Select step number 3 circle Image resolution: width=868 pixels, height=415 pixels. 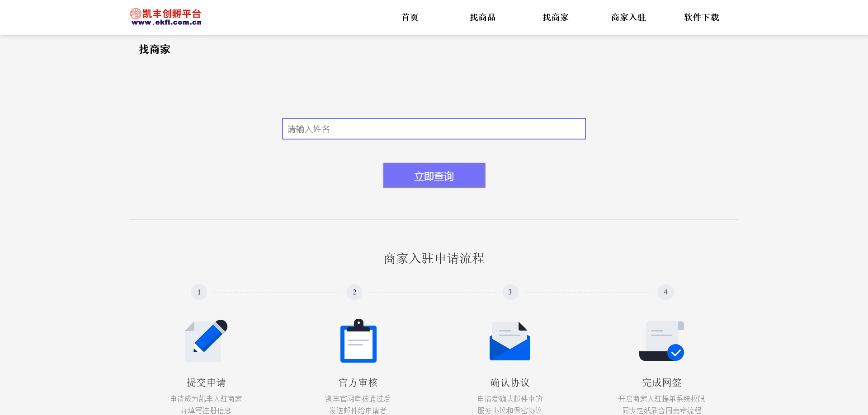pyautogui.click(x=510, y=292)
